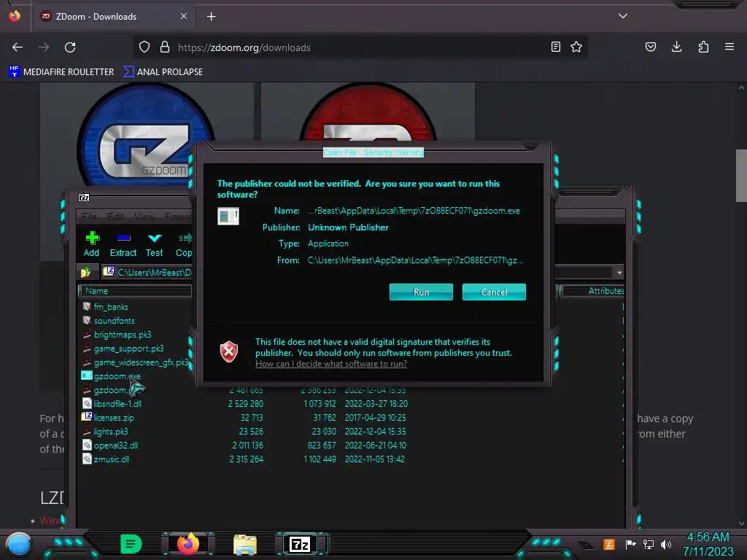Screen dimensions: 747x560
Task: Close the ZDoom - Downloads tab
Action: pyautogui.click(x=183, y=16)
